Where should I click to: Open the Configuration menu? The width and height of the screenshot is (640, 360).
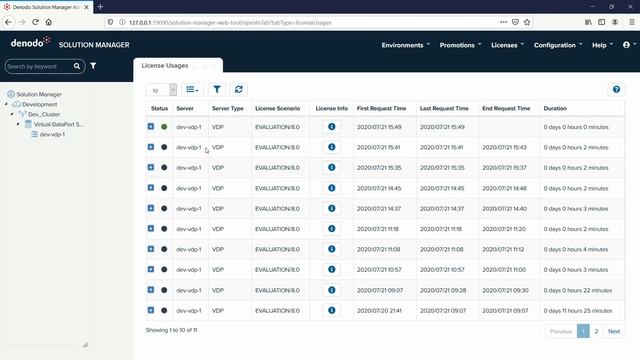pos(558,45)
